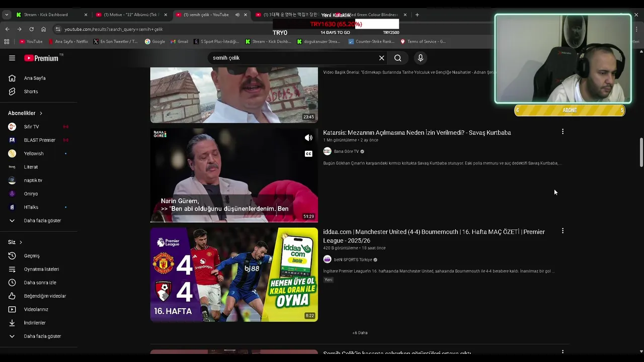This screenshot has height=362, width=644.
Task: Open more options for the Katarsis video
Action: (562, 132)
